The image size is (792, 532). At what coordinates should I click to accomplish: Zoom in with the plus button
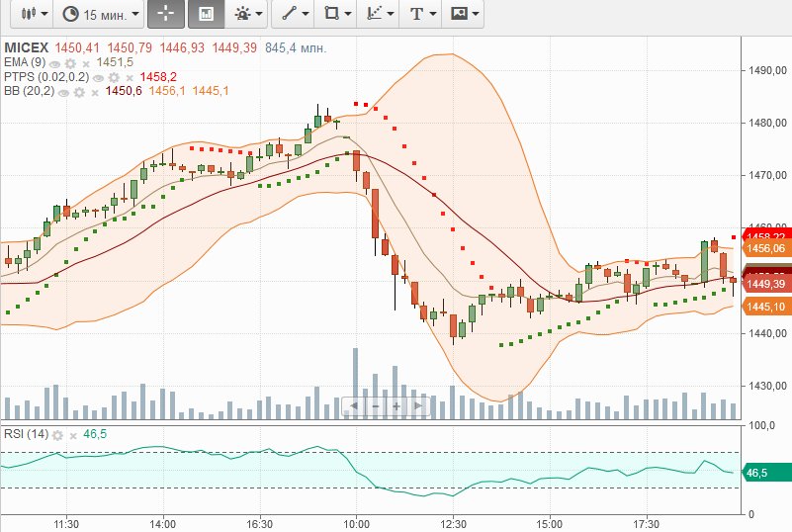(396, 405)
